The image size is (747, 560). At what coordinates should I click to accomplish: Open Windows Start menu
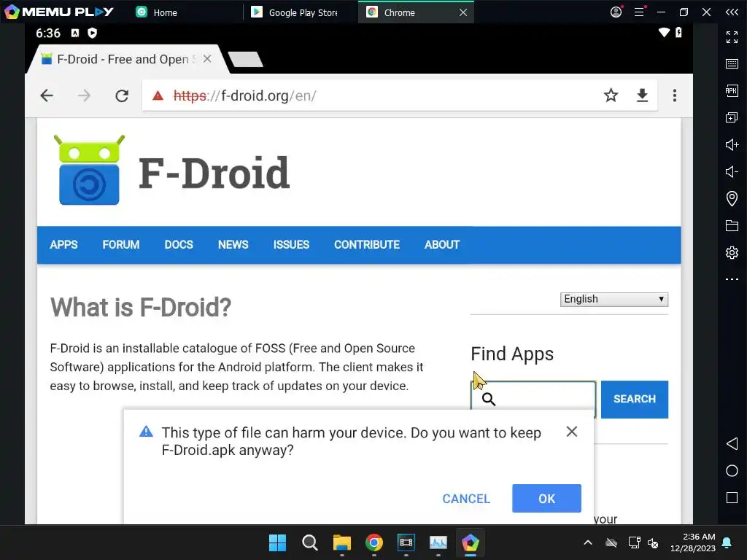pos(277,542)
